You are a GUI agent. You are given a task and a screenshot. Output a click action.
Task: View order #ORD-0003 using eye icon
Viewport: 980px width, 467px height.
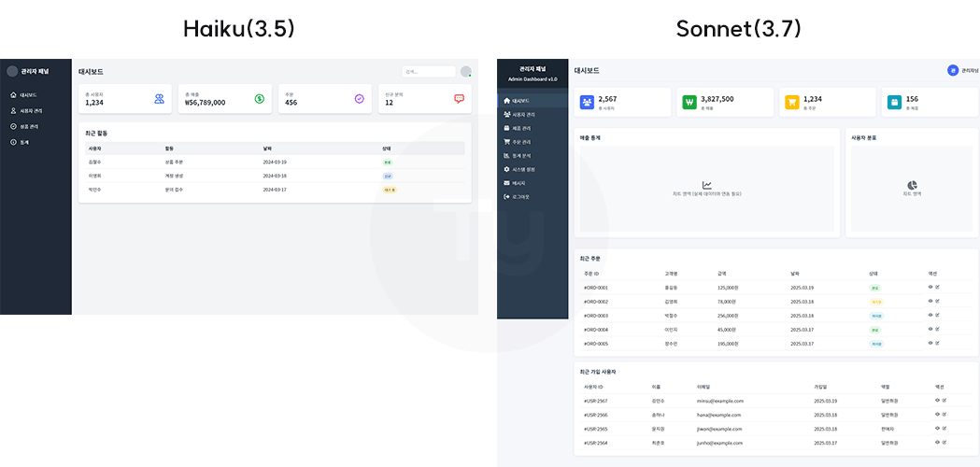click(930, 315)
